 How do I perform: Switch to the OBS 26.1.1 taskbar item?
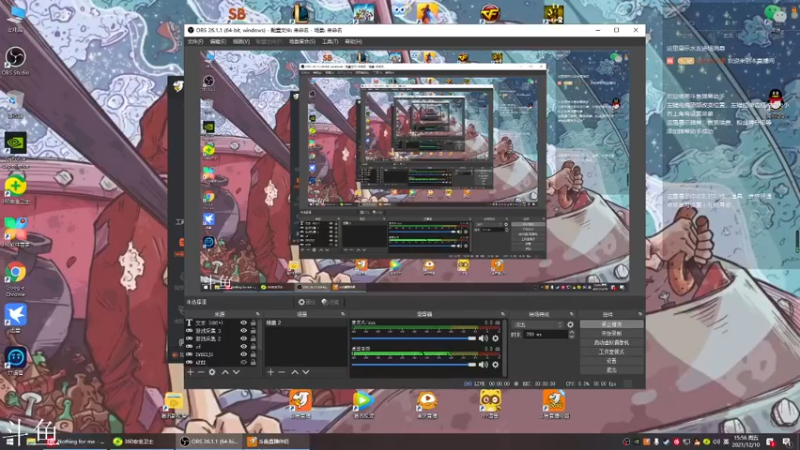209,441
